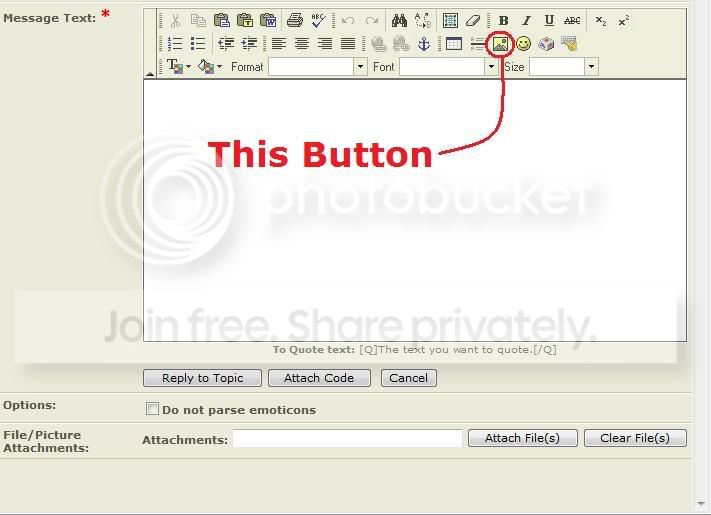
Task: Click the Increase Indent icon
Action: click(x=249, y=44)
